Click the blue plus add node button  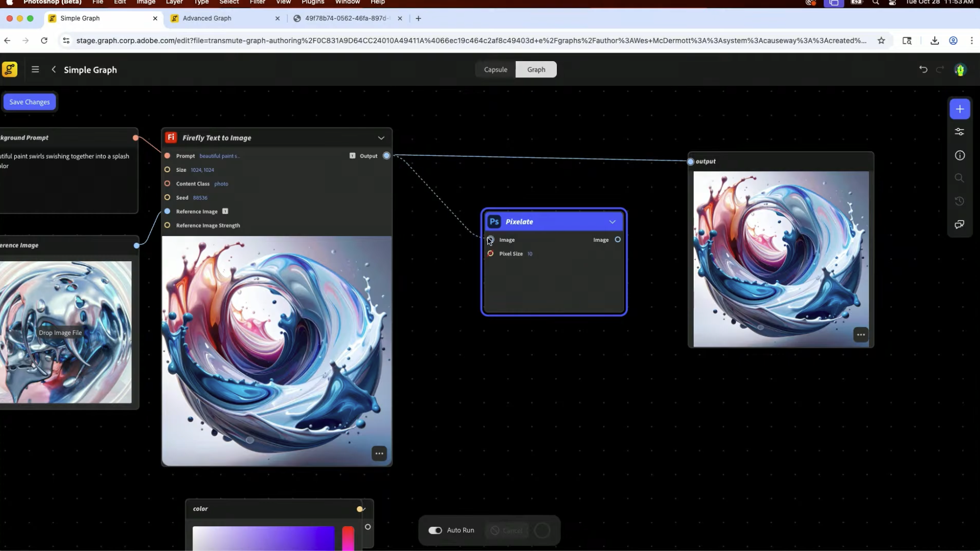(959, 109)
